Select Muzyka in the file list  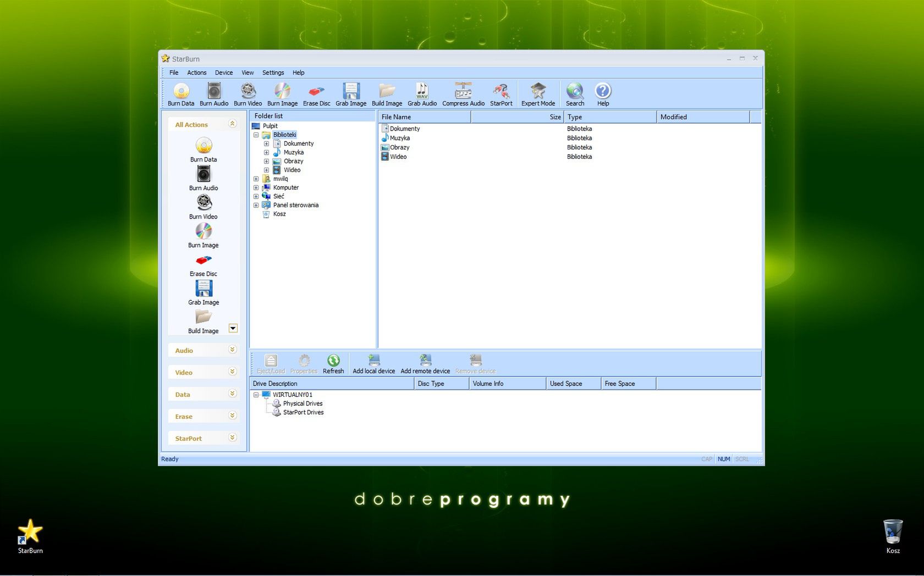coord(400,138)
